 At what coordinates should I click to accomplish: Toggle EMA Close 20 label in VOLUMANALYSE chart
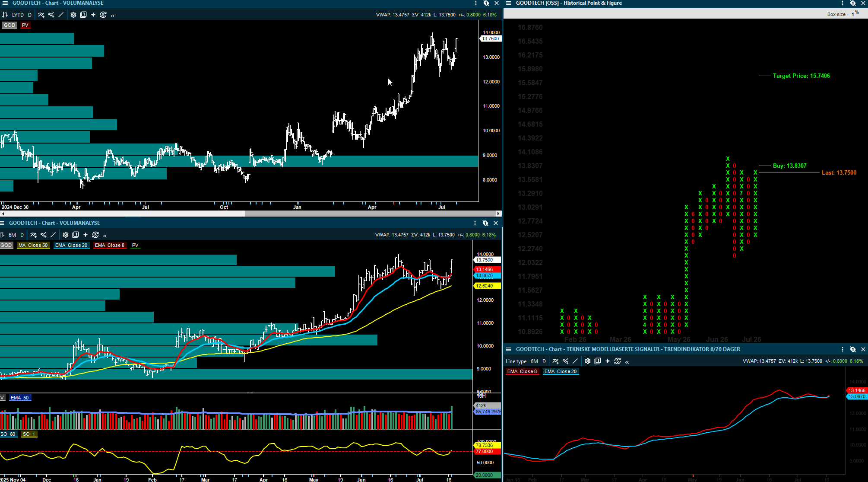point(72,245)
